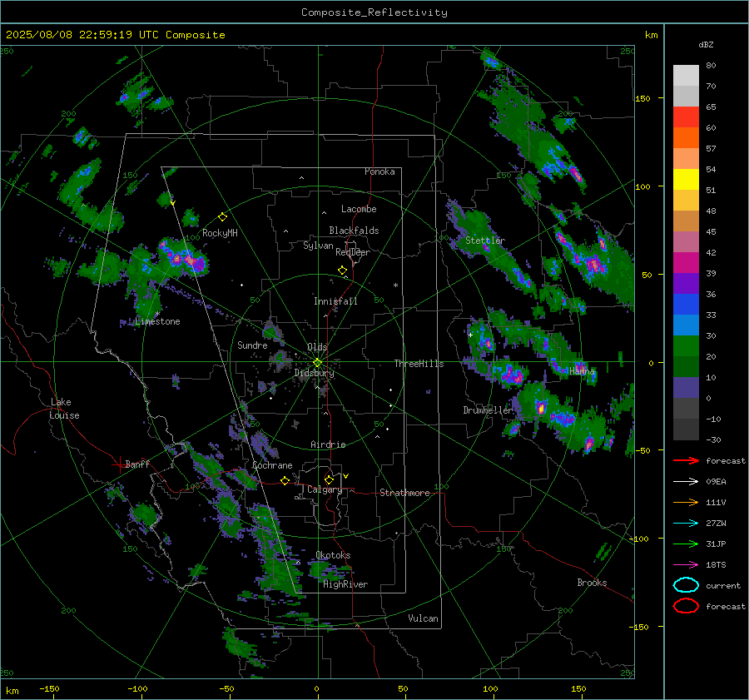This screenshot has height=700, width=749.
Task: Click the white plus marker west of Hanna
Action: tap(470, 335)
